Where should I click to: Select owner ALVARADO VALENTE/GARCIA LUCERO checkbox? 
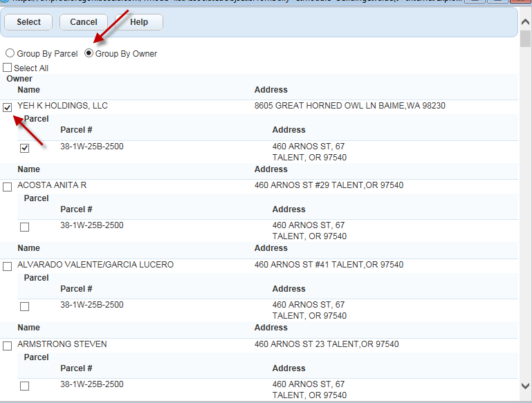[8, 266]
